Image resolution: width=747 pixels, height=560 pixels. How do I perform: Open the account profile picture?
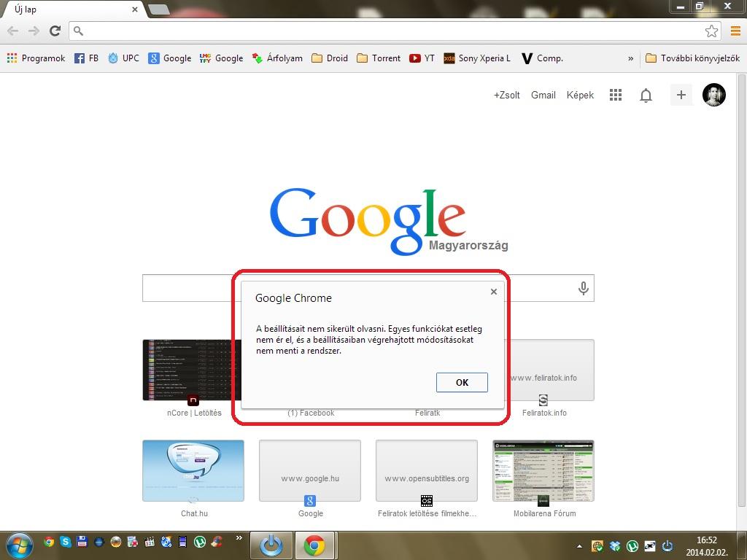[713, 95]
